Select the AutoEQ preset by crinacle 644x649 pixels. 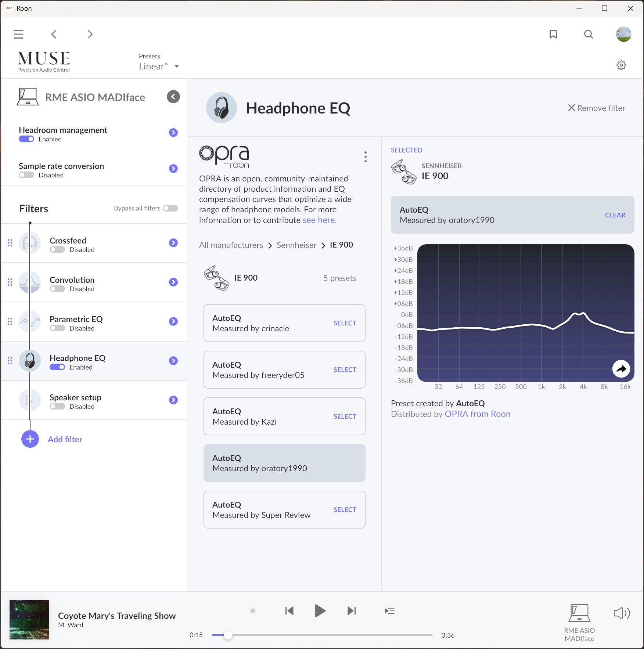pos(345,323)
